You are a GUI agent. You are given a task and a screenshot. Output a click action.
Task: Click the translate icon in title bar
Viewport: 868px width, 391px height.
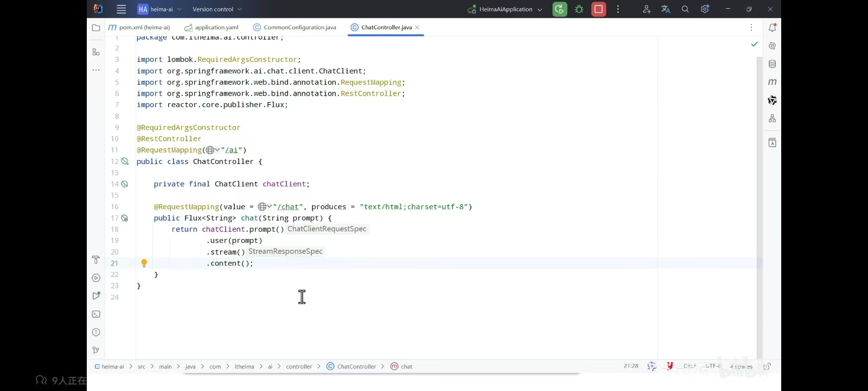(x=666, y=9)
